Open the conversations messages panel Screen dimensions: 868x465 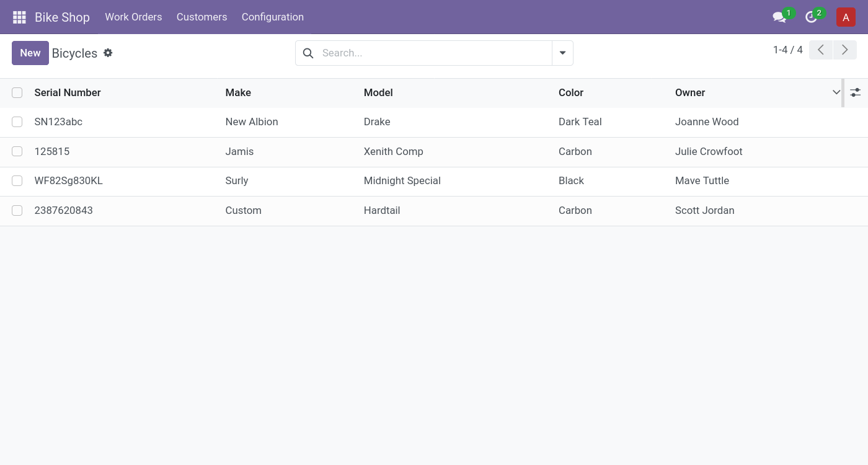click(779, 17)
